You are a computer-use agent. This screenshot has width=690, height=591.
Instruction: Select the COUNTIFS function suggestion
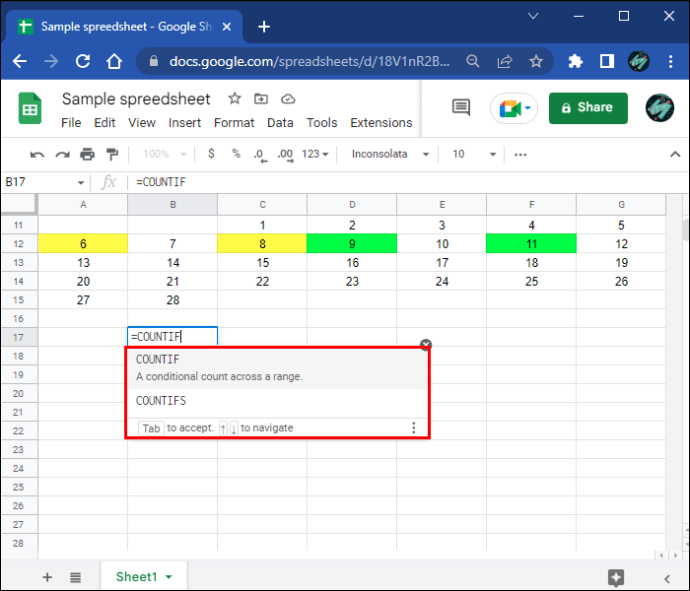point(277,401)
